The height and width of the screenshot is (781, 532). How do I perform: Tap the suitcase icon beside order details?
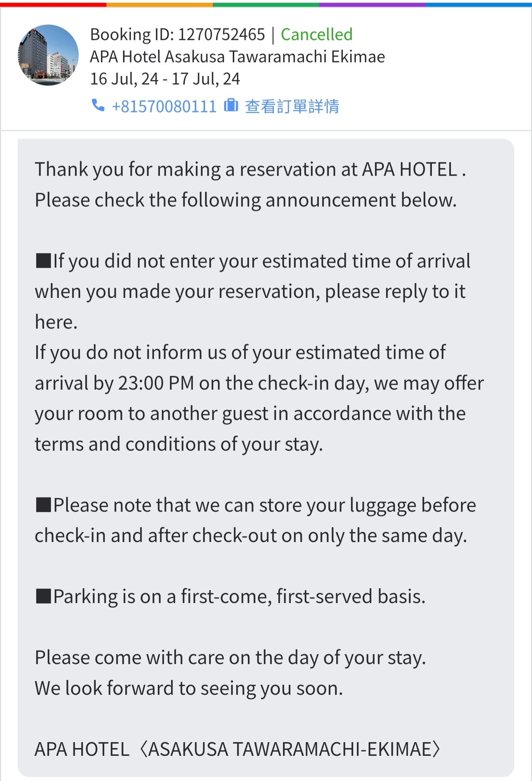click(231, 105)
